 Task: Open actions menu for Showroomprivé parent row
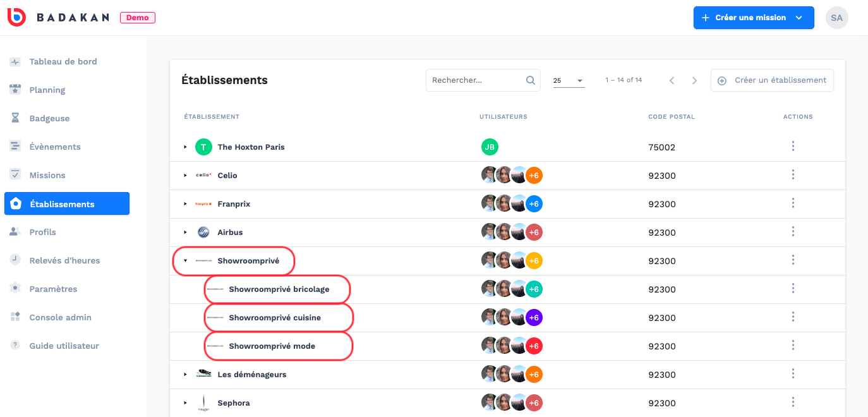coord(793,260)
